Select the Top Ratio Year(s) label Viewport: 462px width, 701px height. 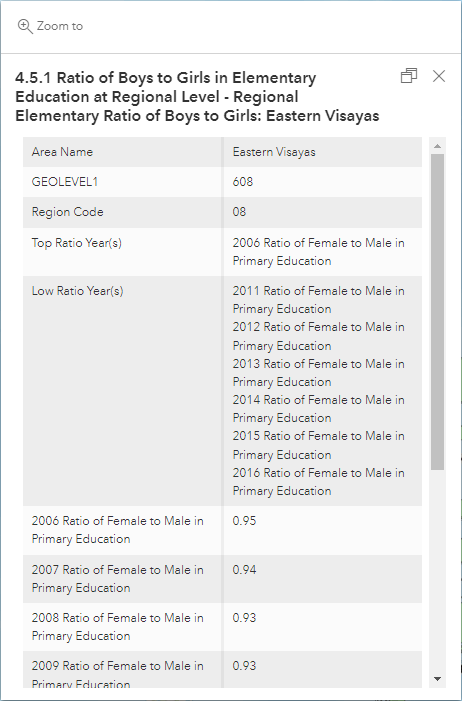pos(76,243)
